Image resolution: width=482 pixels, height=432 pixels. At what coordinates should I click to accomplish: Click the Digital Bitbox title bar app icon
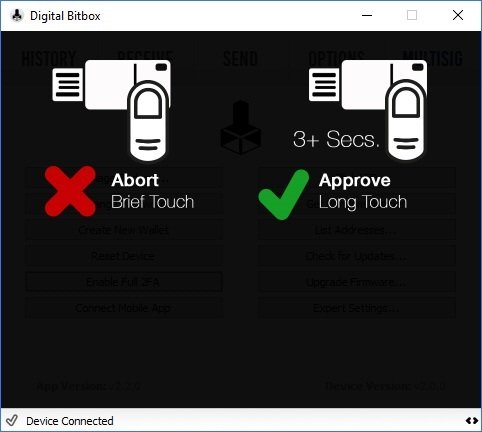[x=17, y=16]
